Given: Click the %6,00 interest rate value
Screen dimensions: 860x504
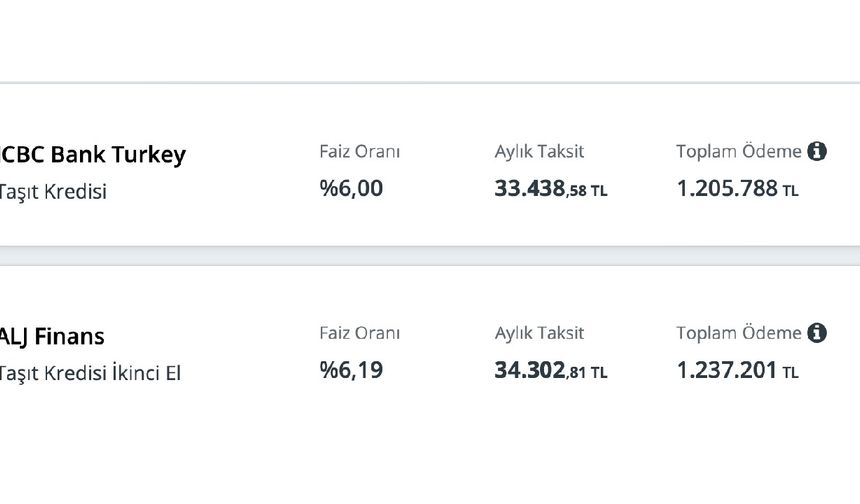Looking at the screenshot, I should coord(351,188).
